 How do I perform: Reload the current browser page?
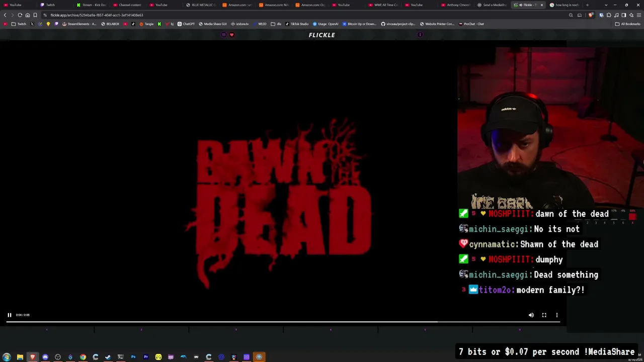point(20,15)
